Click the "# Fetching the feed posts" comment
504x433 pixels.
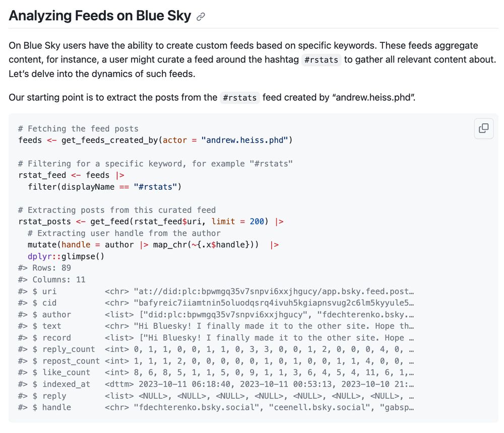click(x=78, y=129)
